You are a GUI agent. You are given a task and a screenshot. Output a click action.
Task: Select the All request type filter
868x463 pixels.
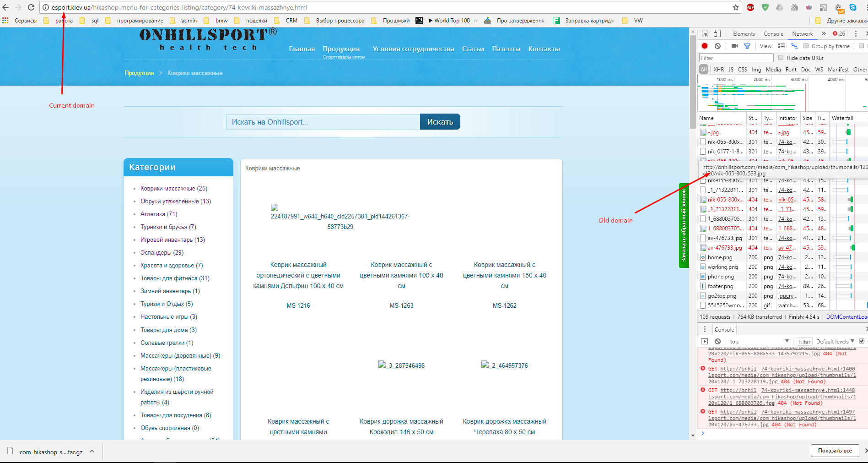coord(703,70)
